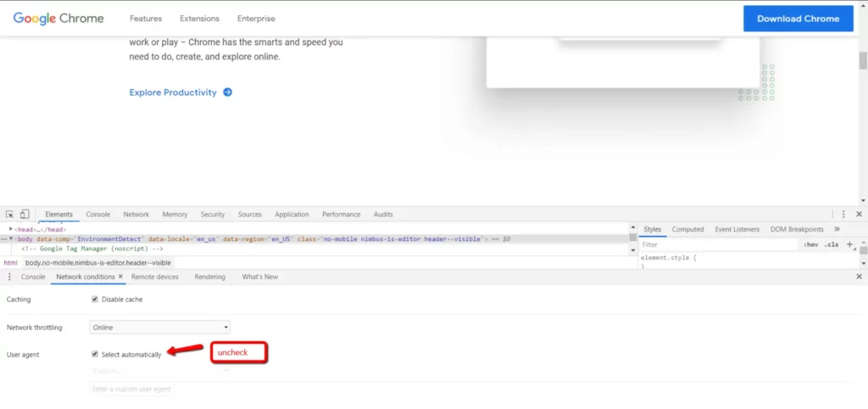The width and height of the screenshot is (868, 409).
Task: Open the What's New drawer tab
Action: (x=259, y=277)
